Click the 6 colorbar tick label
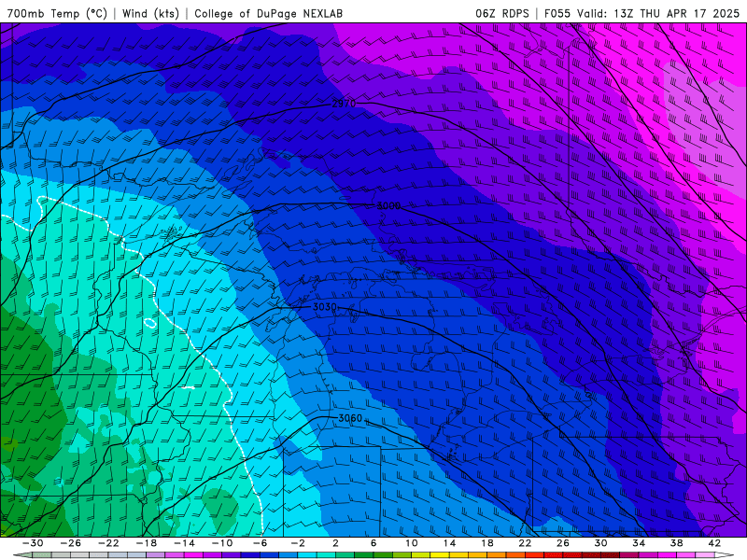This screenshot has width=747, height=560. (x=373, y=543)
